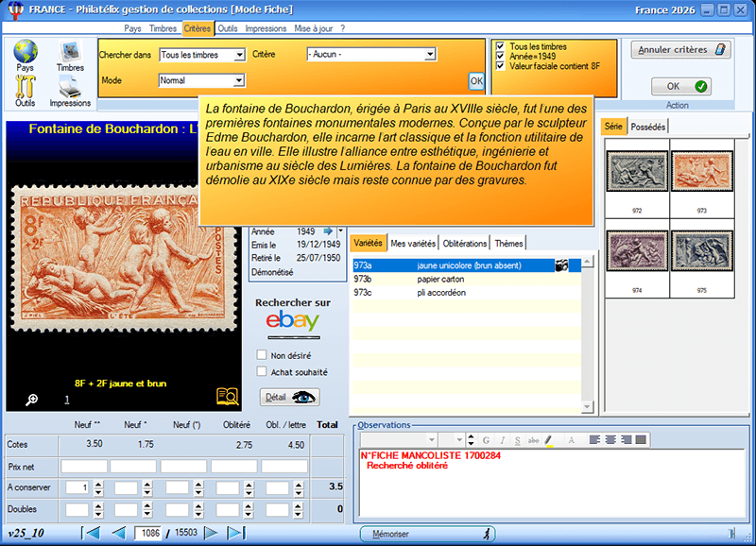
Task: Switch to the Possédés tab
Action: coord(648,127)
